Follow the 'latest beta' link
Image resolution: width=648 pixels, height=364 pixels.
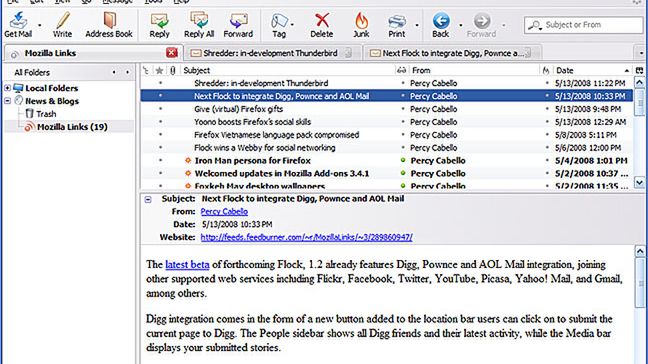187,264
